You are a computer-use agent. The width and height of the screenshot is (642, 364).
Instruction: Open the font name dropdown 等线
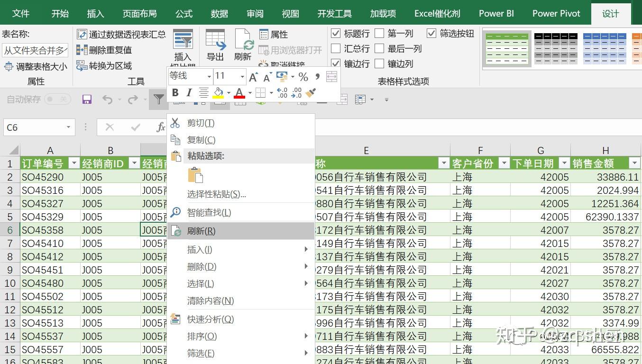[x=209, y=76]
